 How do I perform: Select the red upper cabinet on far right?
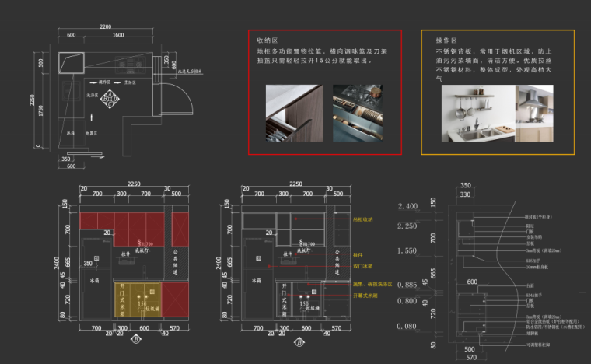pos(180,229)
